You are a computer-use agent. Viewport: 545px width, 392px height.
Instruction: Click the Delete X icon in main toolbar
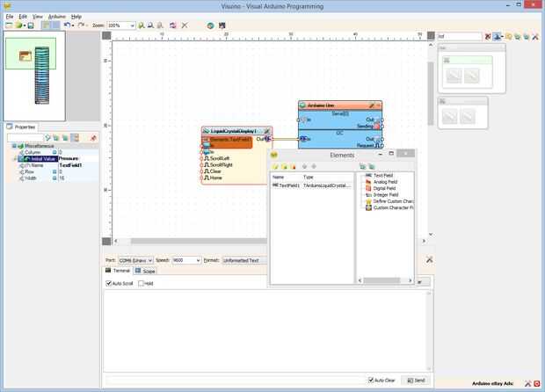point(185,25)
